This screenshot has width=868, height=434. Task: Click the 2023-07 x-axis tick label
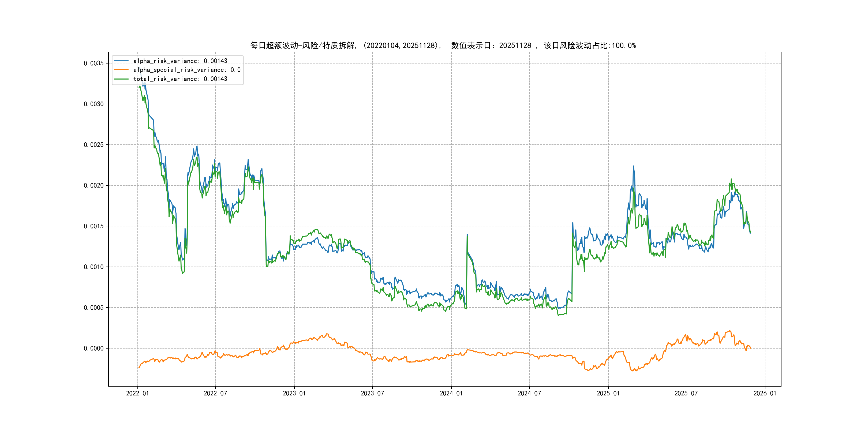pos(372,393)
